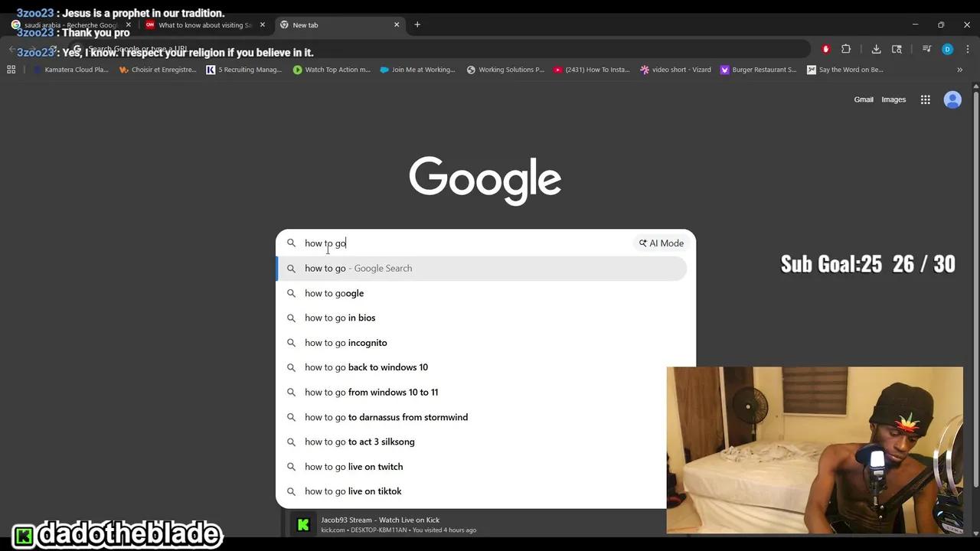The image size is (980, 551).
Task: Click the Kick icon beside Jacob93 Stream
Action: click(x=303, y=524)
